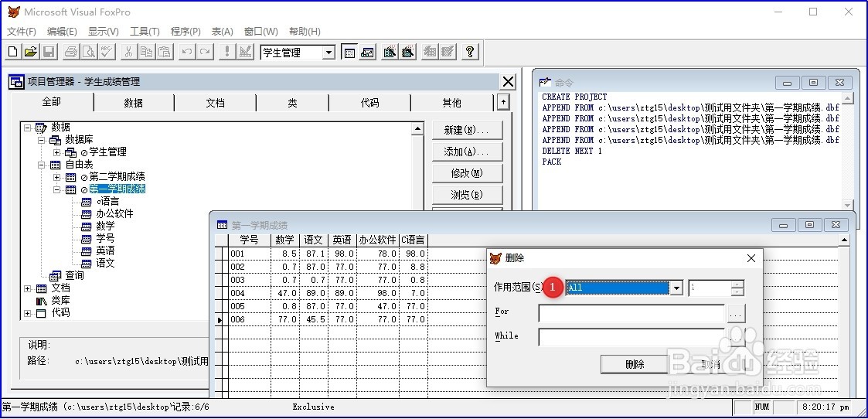
Task: Click the AutoReport toolbar icon
Action: point(448,52)
